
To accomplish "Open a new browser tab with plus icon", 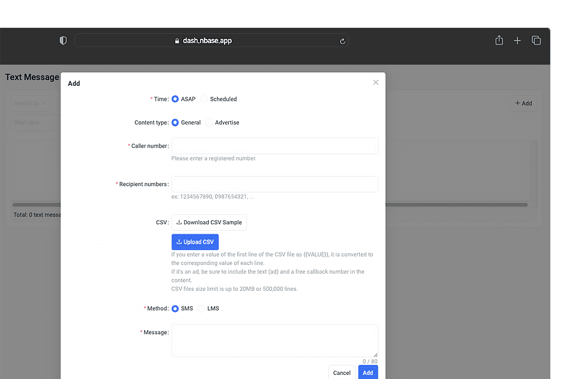I will tap(517, 41).
